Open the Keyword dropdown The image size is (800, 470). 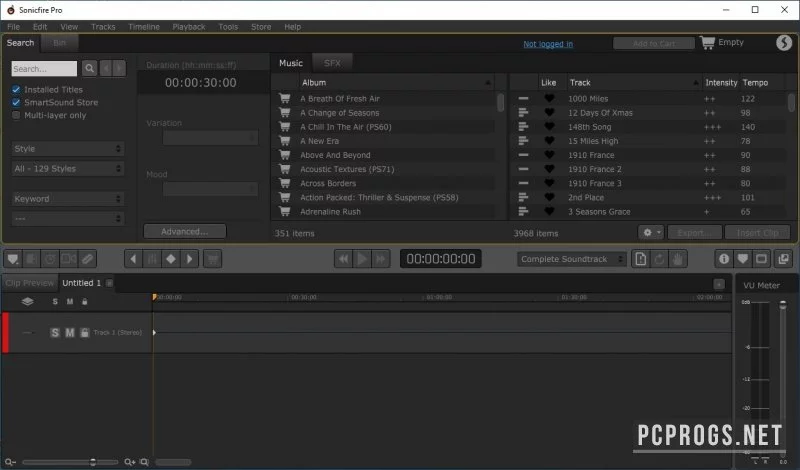click(67, 199)
